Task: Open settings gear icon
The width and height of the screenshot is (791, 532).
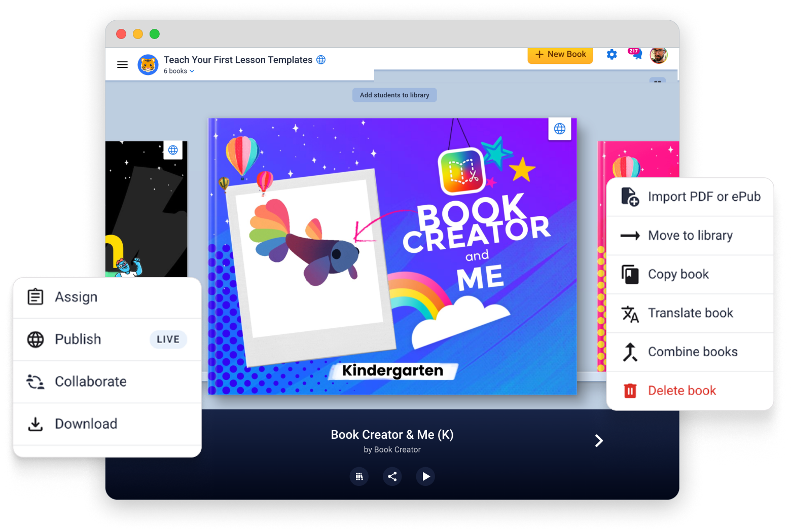Action: click(x=612, y=54)
